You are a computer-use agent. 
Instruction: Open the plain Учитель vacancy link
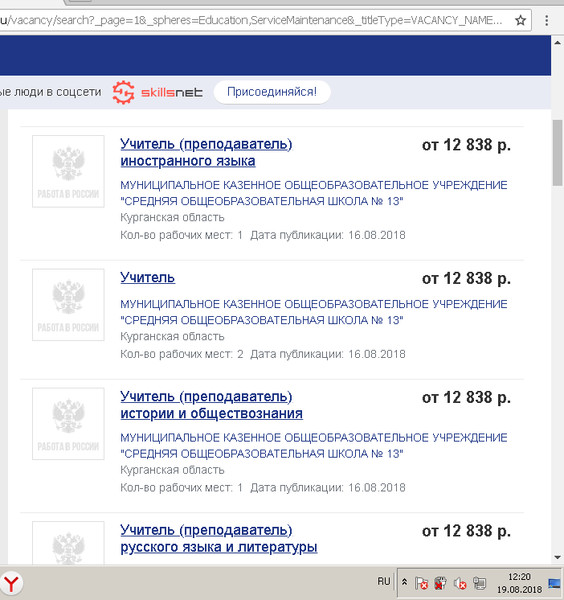click(147, 277)
